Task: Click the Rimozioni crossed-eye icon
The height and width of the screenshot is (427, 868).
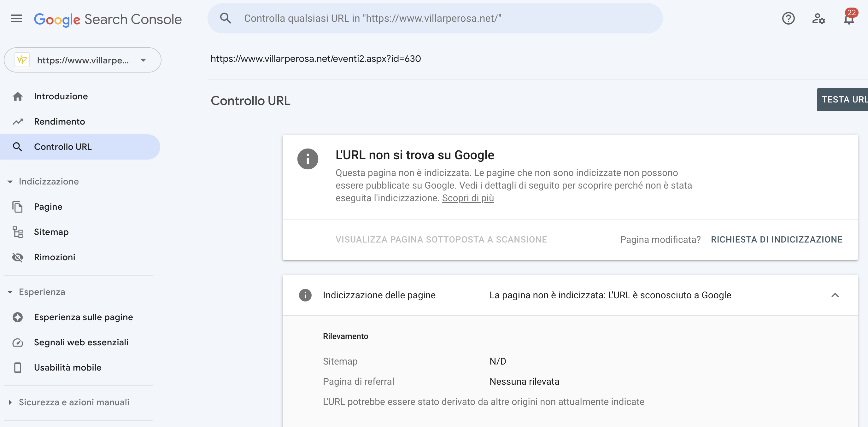Action: tap(18, 257)
